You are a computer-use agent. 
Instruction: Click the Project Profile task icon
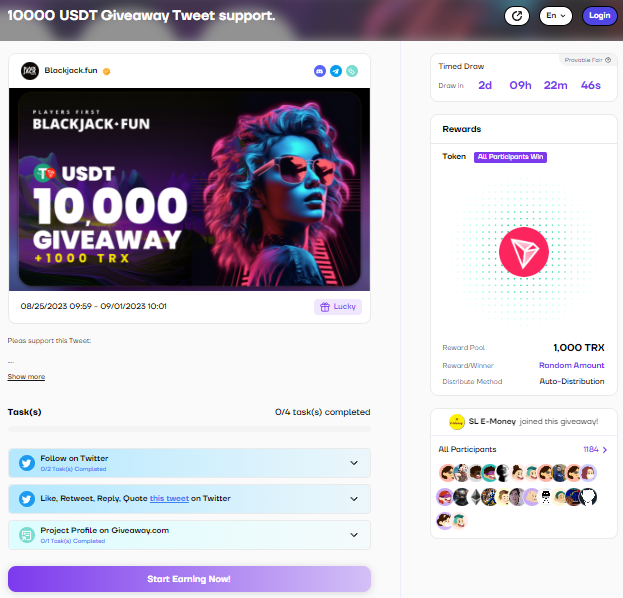pyautogui.click(x=27, y=535)
